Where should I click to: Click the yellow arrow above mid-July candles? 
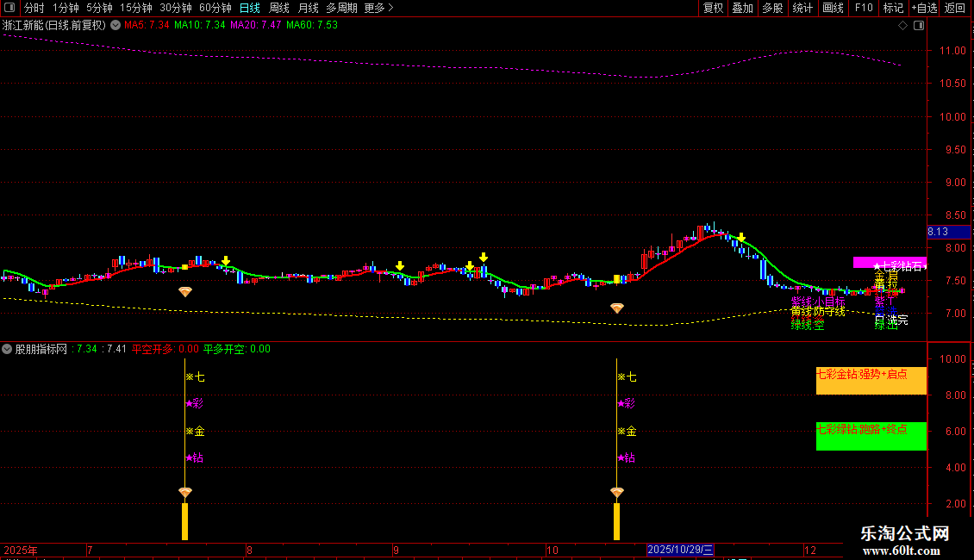pyautogui.click(x=226, y=261)
